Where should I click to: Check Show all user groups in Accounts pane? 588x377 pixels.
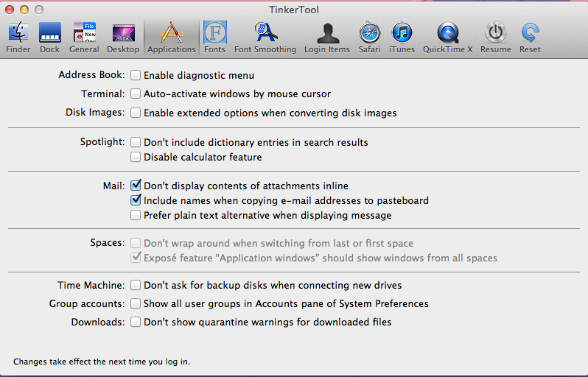(x=136, y=303)
